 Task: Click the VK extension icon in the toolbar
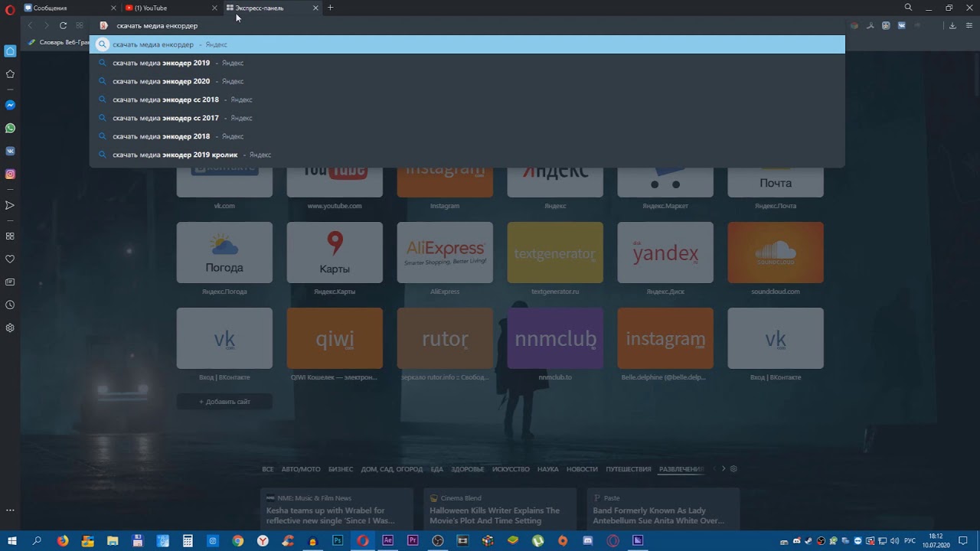(x=901, y=25)
